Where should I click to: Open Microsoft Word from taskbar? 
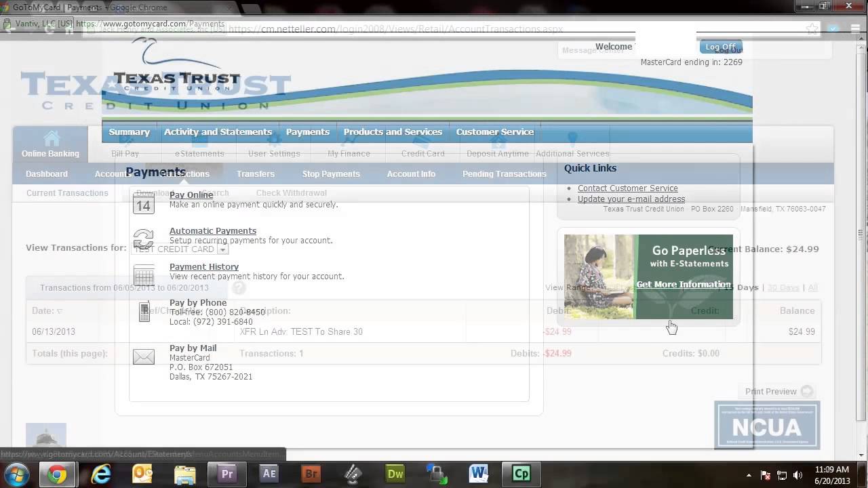pyautogui.click(x=479, y=474)
